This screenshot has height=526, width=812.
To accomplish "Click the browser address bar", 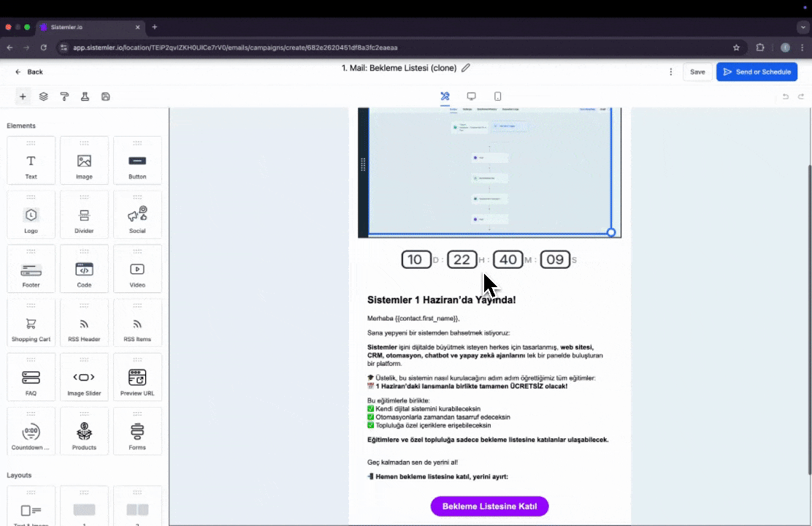I will click(399, 47).
